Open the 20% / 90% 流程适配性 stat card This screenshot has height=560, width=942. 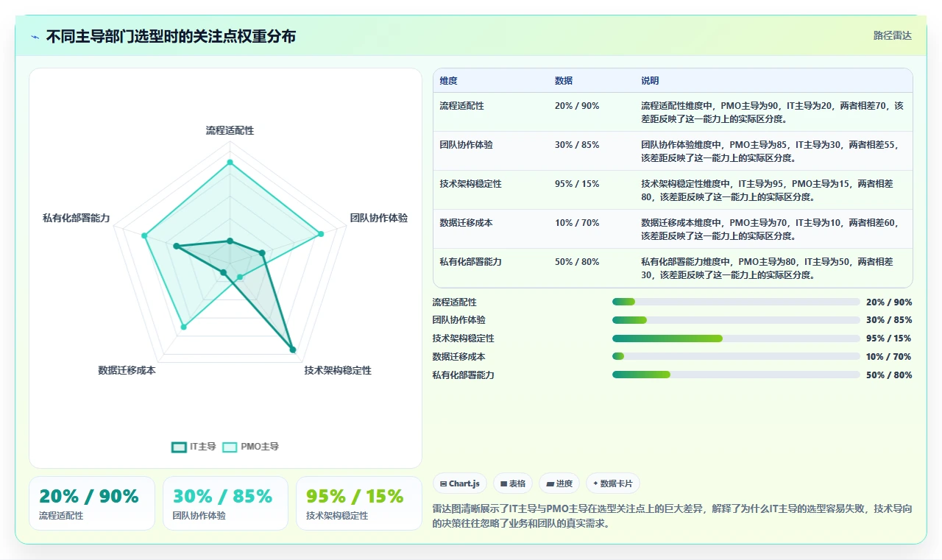(92, 503)
